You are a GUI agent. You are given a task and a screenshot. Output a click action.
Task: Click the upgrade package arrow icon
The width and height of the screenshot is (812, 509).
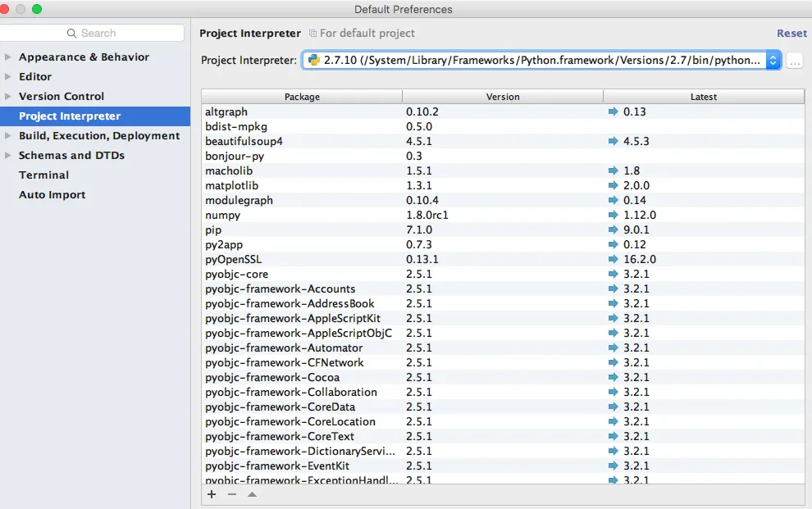click(252, 494)
